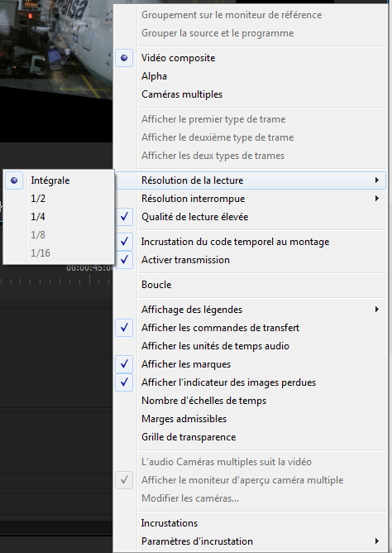Expand the Affichage des légendes submenu
Image resolution: width=392 pixels, height=553 pixels.
pos(251,310)
